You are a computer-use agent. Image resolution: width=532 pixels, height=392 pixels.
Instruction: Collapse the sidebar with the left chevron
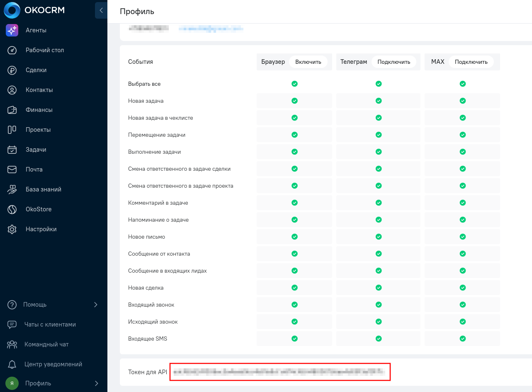point(101,10)
